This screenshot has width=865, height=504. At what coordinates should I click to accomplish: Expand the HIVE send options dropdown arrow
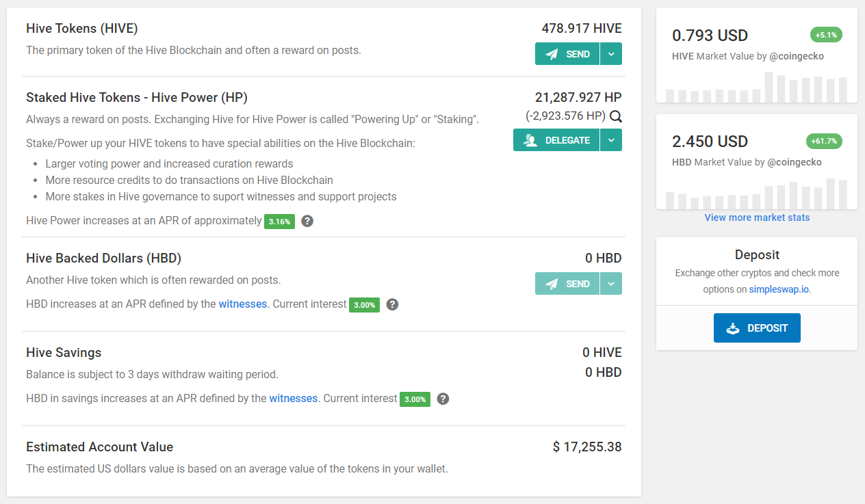[x=611, y=54]
